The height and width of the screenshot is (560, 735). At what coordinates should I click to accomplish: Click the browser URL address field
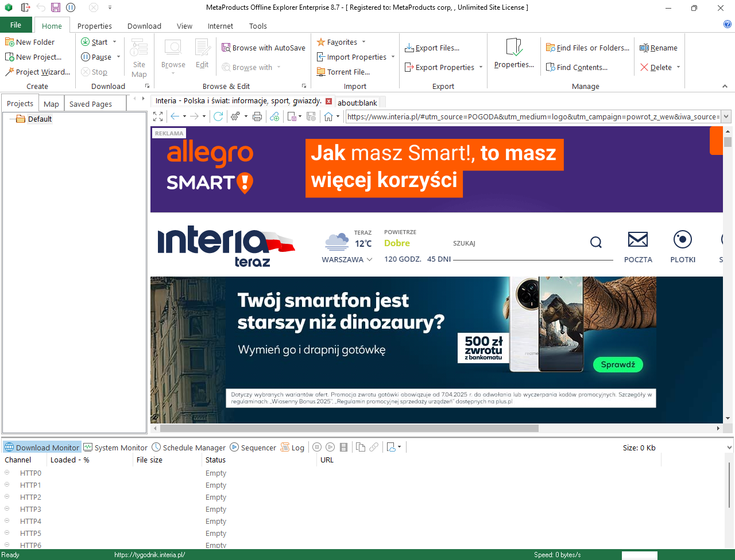[x=533, y=116]
